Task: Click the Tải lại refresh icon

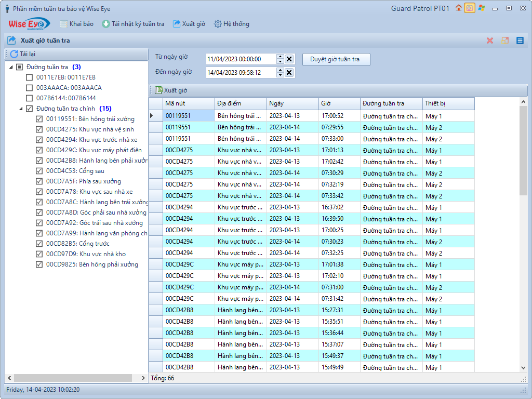Action: [x=14, y=54]
